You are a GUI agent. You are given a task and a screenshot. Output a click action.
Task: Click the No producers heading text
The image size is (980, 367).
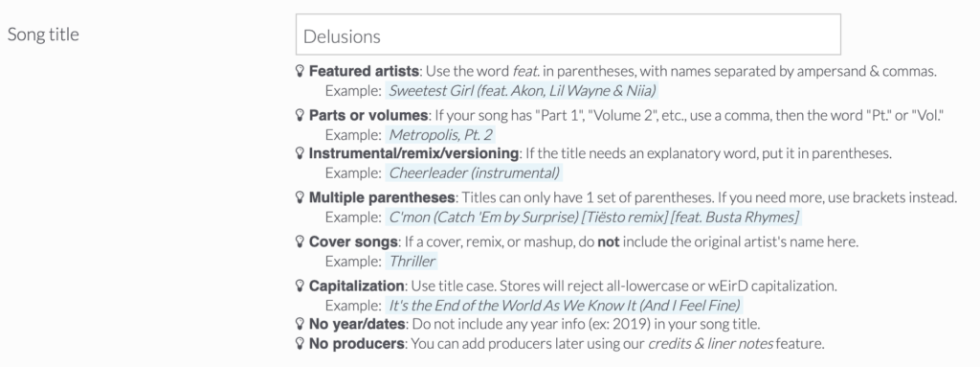click(x=356, y=343)
